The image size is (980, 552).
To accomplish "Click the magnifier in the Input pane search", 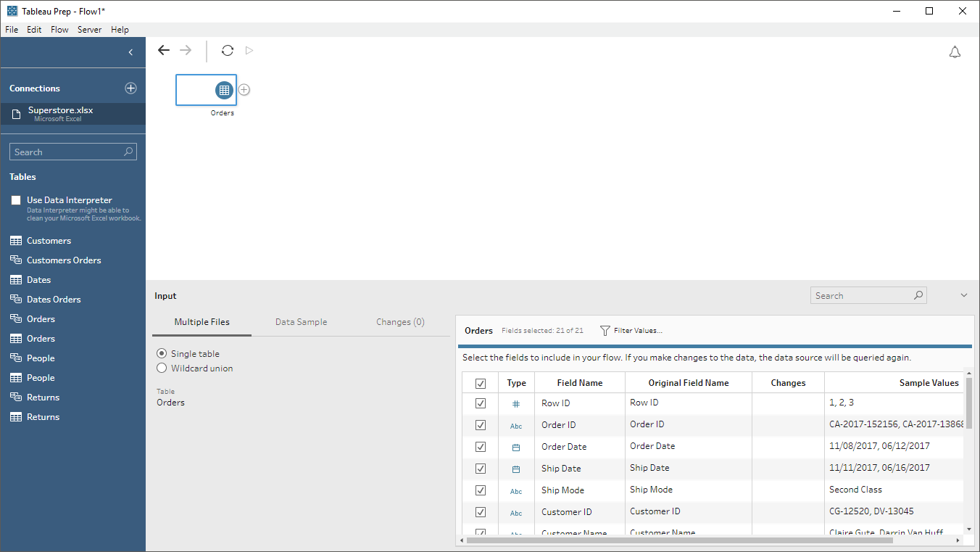I will pyautogui.click(x=918, y=295).
